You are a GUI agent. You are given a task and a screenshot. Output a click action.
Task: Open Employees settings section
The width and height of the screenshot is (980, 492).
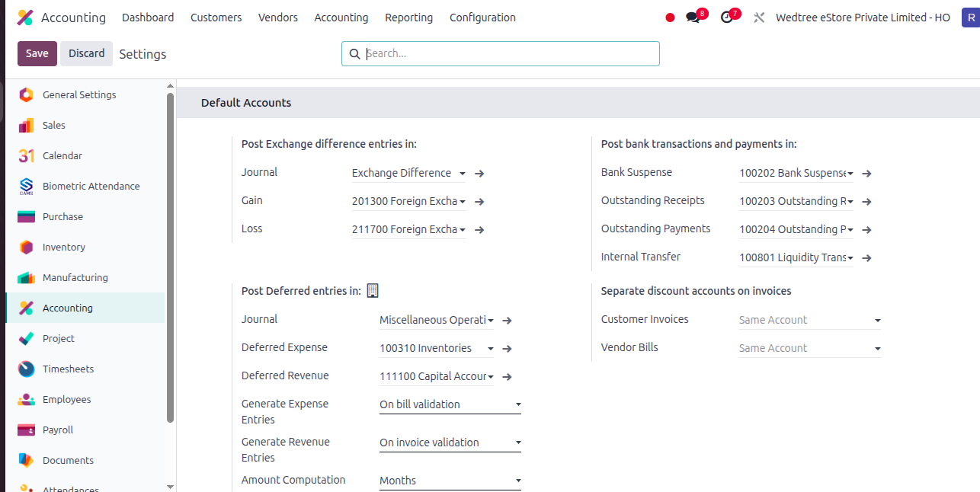pyautogui.click(x=85, y=399)
